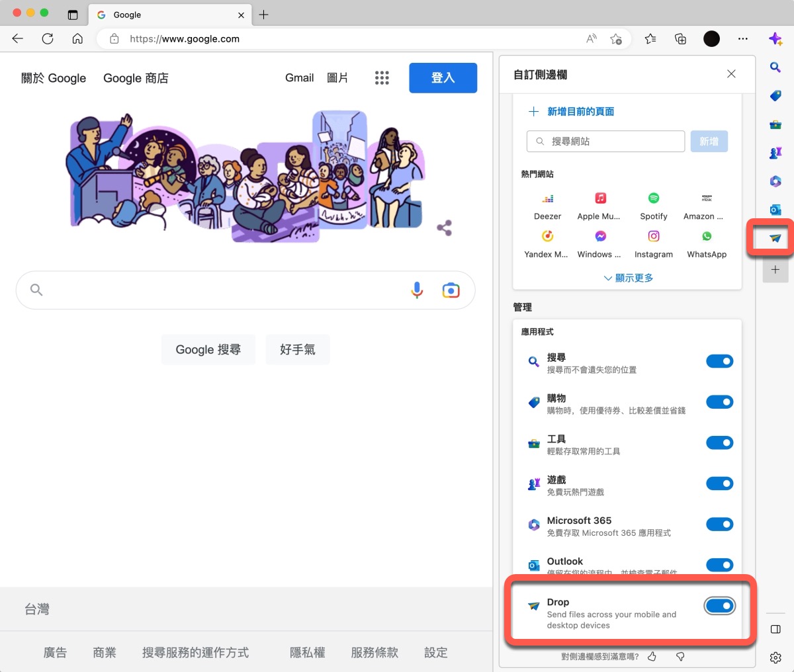
Task: Open the Tools briefcase icon in the sidebar
Action: [x=775, y=124]
